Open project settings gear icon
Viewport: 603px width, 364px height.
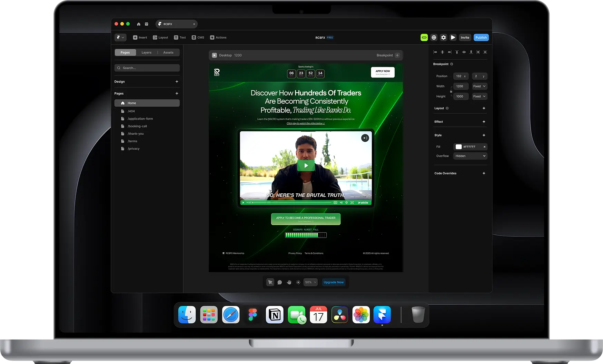coord(444,38)
